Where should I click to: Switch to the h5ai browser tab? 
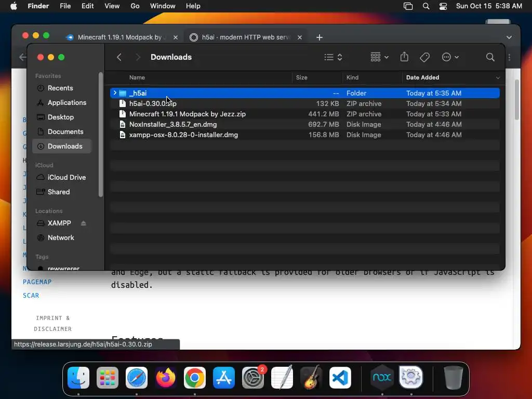(x=245, y=37)
